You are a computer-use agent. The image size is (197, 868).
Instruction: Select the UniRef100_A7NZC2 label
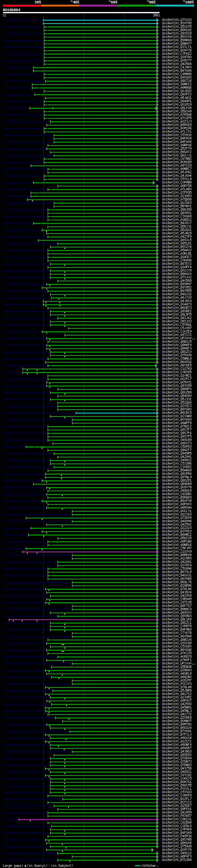[x=176, y=426]
